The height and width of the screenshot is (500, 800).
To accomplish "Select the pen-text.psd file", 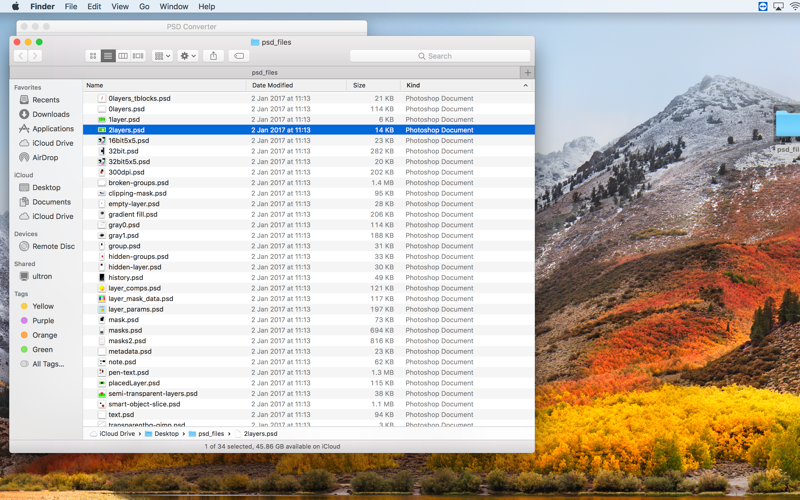I will pyautogui.click(x=309, y=372).
